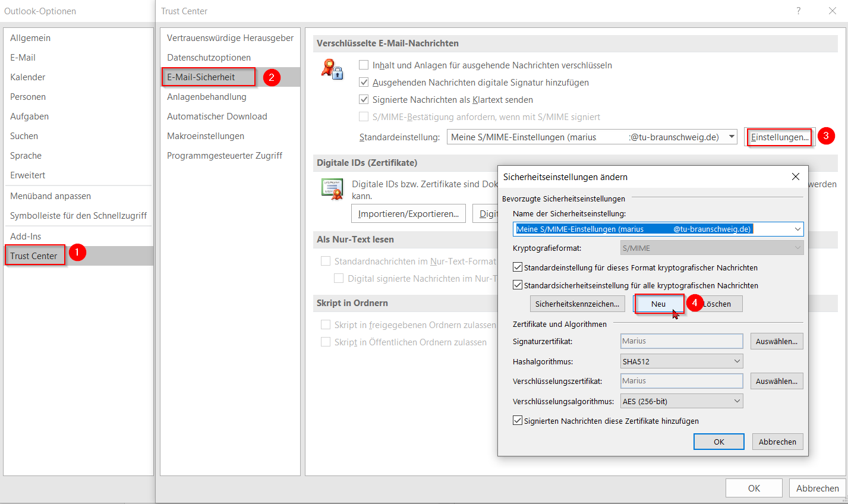This screenshot has width=848, height=504.
Task: Toggle Standardeinstellung für dieses Format checkbox
Action: tap(518, 267)
